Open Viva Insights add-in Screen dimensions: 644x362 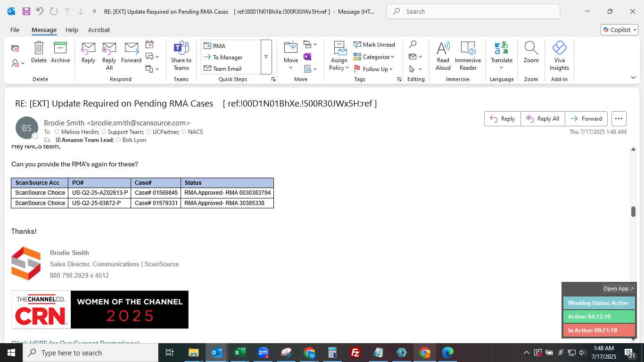(559, 56)
